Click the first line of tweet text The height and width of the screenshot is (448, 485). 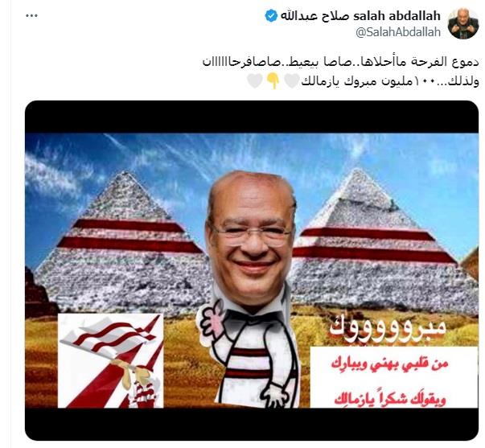click(x=340, y=62)
